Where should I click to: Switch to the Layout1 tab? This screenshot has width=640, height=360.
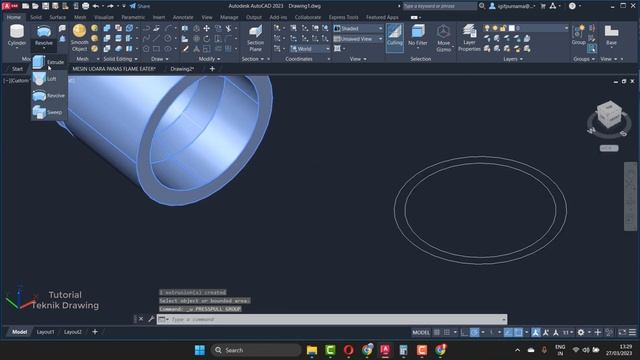[x=45, y=332]
